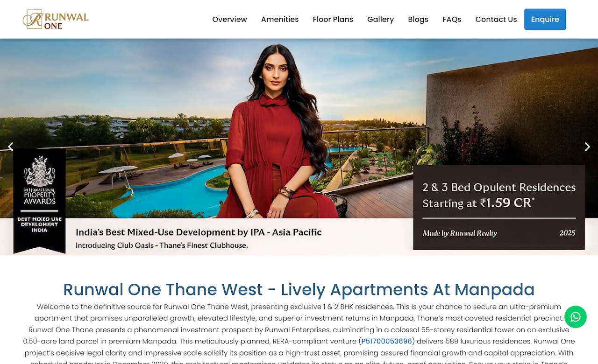
Task: Go to Gallery page
Action: (380, 19)
